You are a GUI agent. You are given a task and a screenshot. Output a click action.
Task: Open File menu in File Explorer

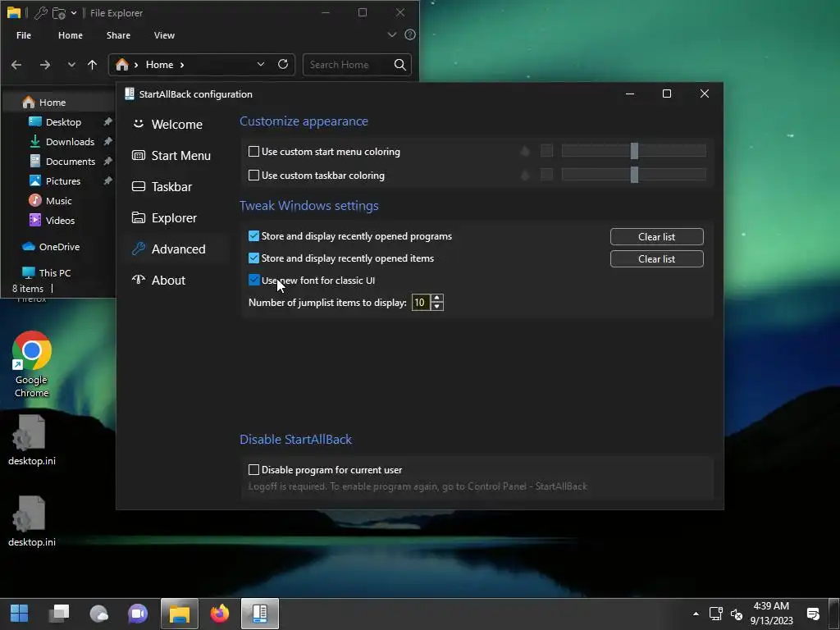pyautogui.click(x=24, y=35)
